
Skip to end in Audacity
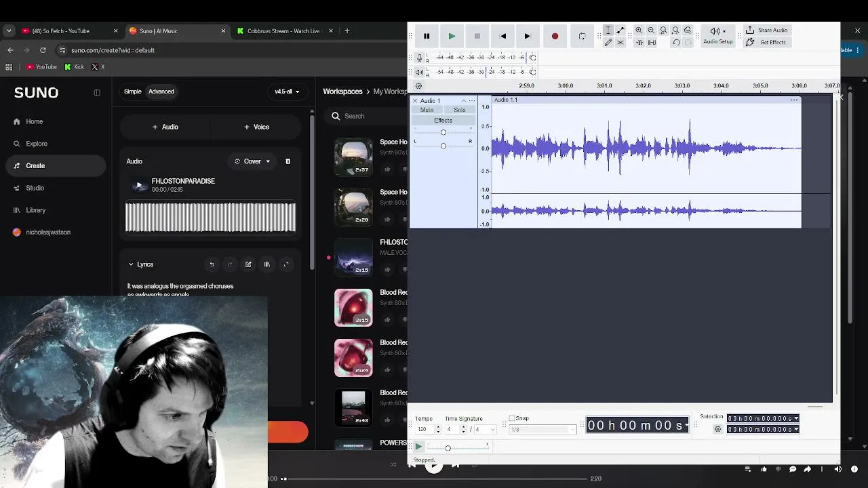[528, 36]
